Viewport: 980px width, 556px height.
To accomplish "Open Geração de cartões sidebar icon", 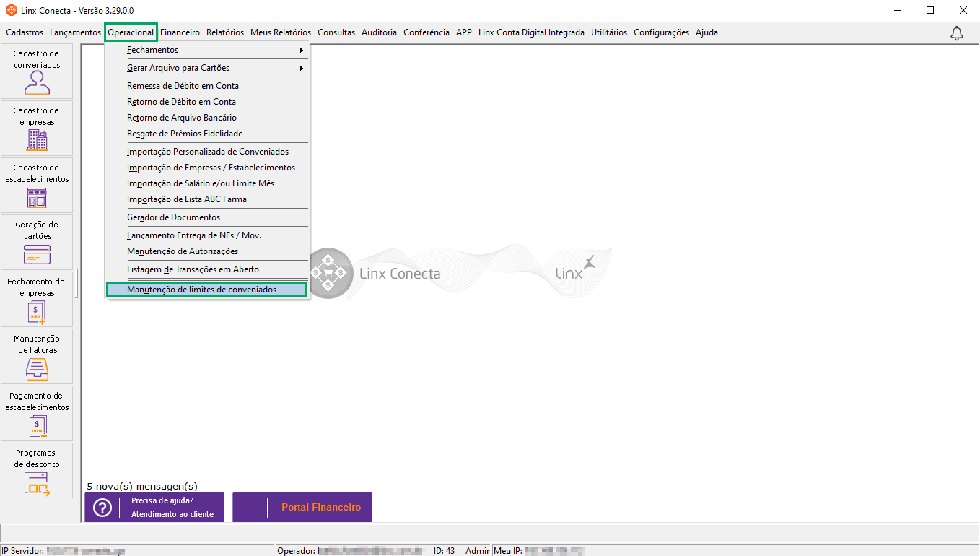I will [x=37, y=242].
